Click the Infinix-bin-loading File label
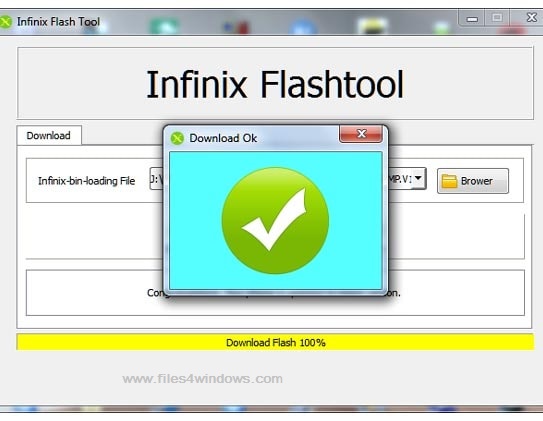 (x=87, y=181)
